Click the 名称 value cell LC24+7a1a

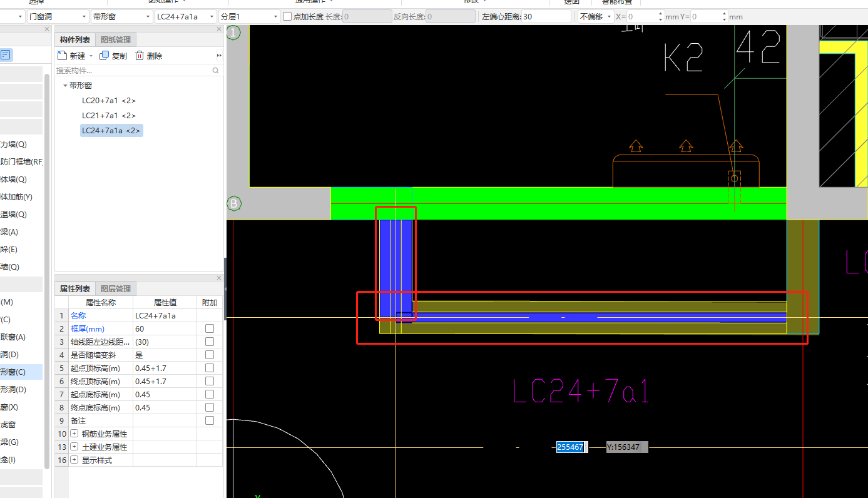click(x=165, y=315)
